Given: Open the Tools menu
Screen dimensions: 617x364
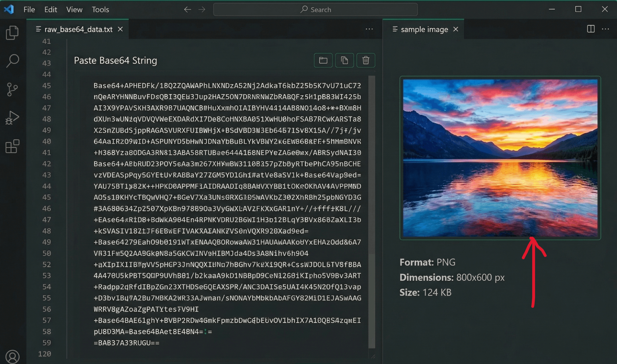Looking at the screenshot, I should tap(100, 9).
